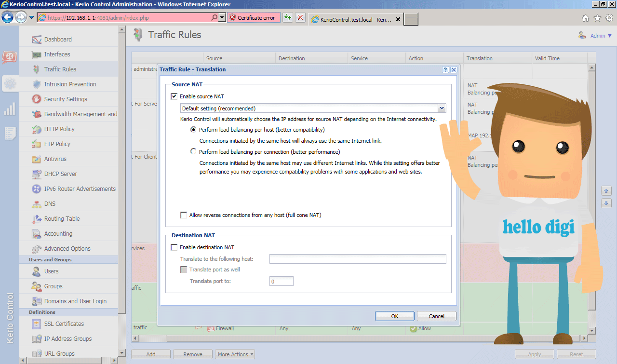This screenshot has height=364, width=617.
Task: Click the Translate to the following host field
Action: tap(358, 259)
